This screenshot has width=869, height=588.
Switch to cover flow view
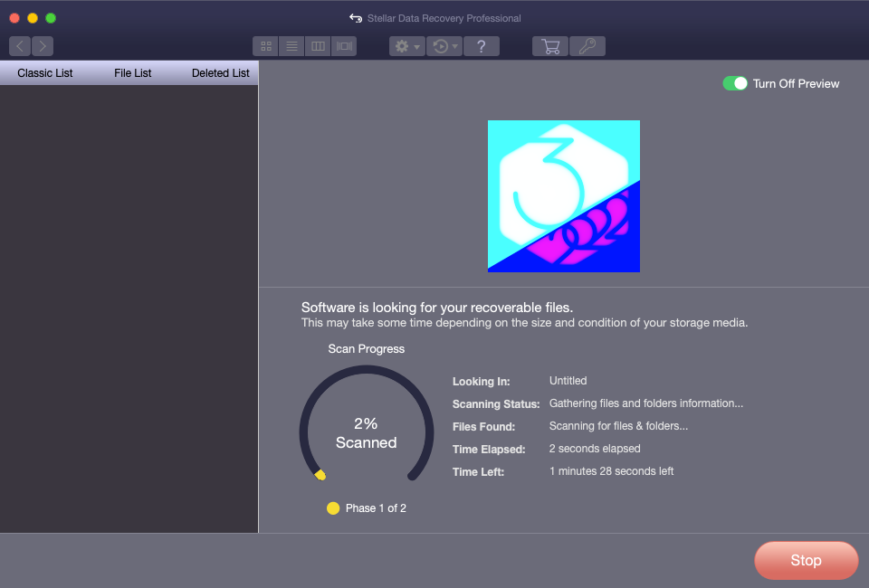coord(344,46)
